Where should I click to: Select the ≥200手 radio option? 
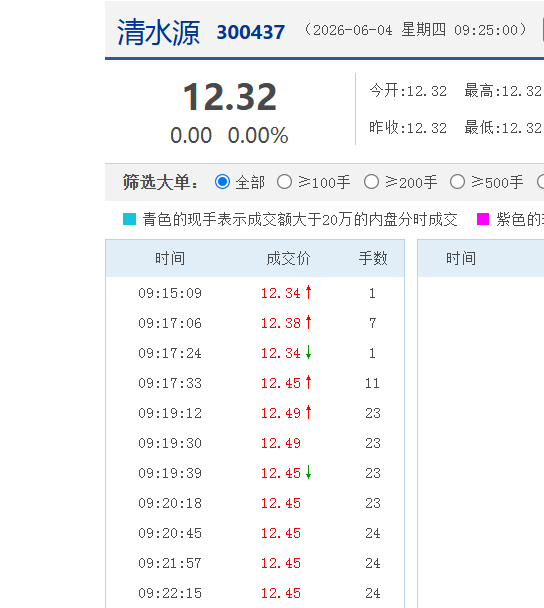[371, 181]
